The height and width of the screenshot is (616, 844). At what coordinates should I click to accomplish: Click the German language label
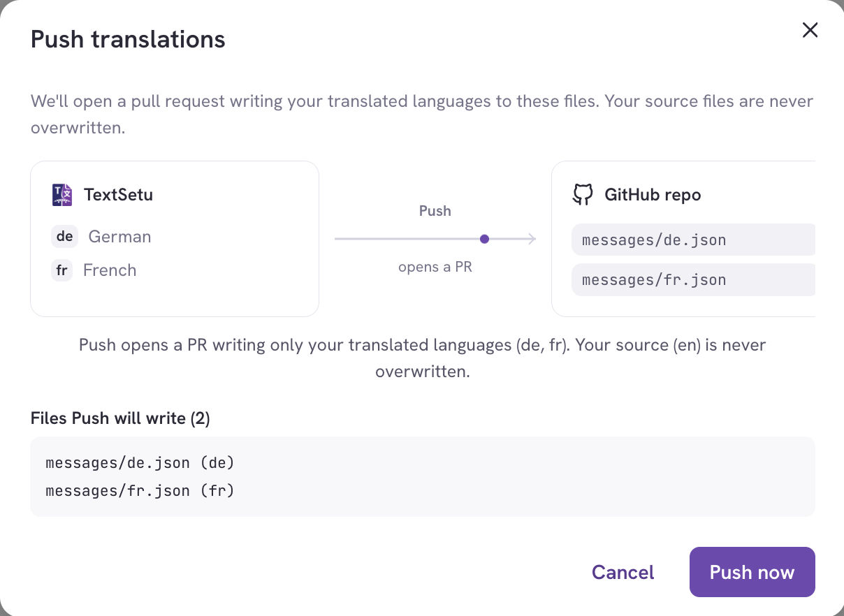(x=119, y=237)
